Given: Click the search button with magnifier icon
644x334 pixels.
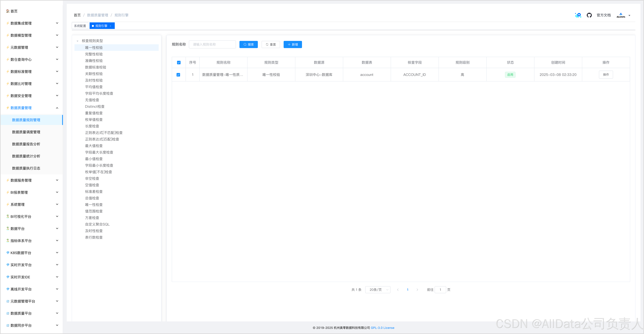Looking at the screenshot, I should click(248, 45).
